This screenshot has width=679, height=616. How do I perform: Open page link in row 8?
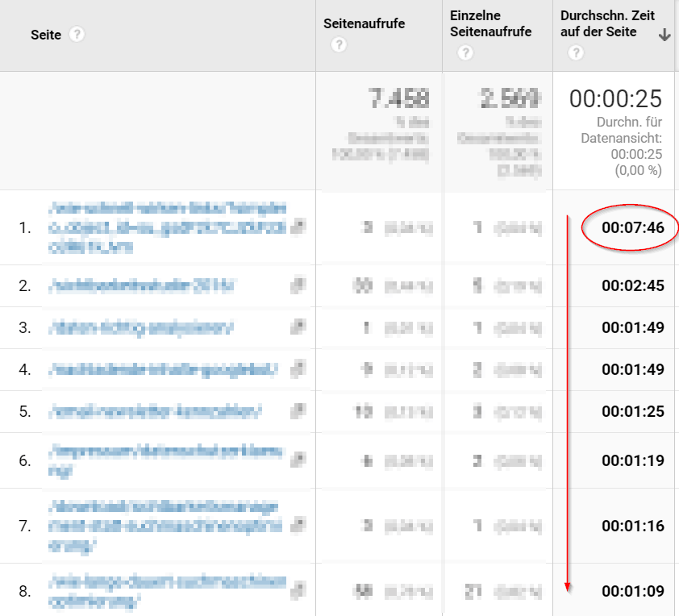click(167, 591)
